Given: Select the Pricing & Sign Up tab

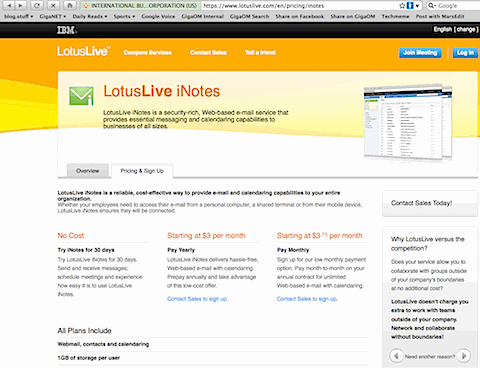Looking at the screenshot, I should click(142, 171).
